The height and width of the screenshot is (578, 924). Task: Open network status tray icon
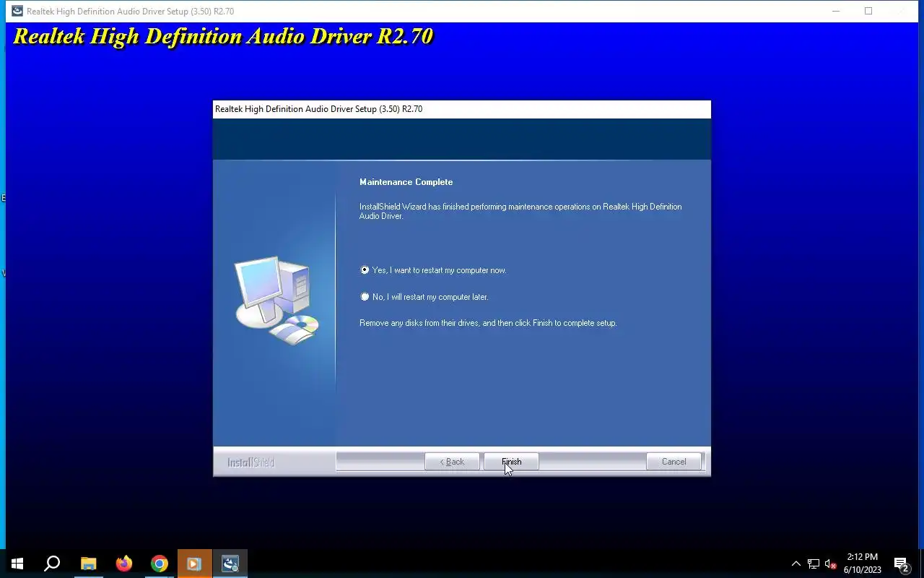pyautogui.click(x=814, y=564)
